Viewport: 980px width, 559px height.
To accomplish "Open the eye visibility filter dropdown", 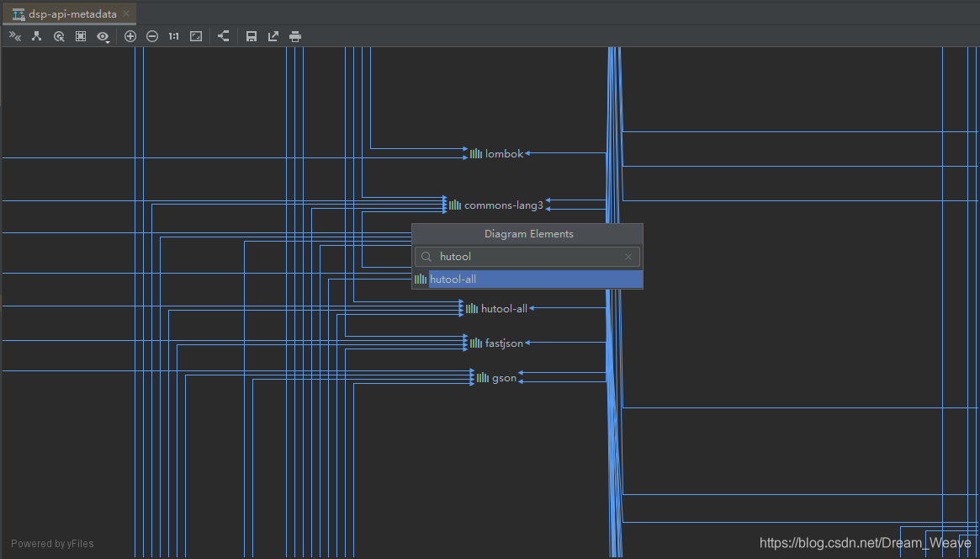I will click(x=103, y=37).
